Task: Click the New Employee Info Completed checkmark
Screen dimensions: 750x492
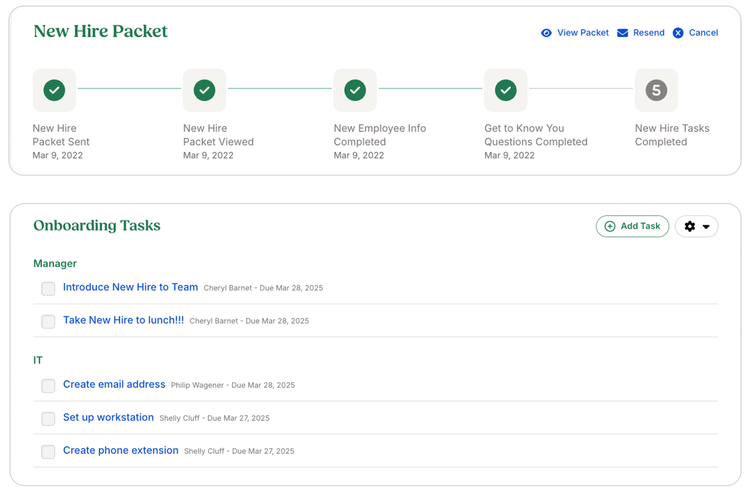Action: tap(355, 90)
